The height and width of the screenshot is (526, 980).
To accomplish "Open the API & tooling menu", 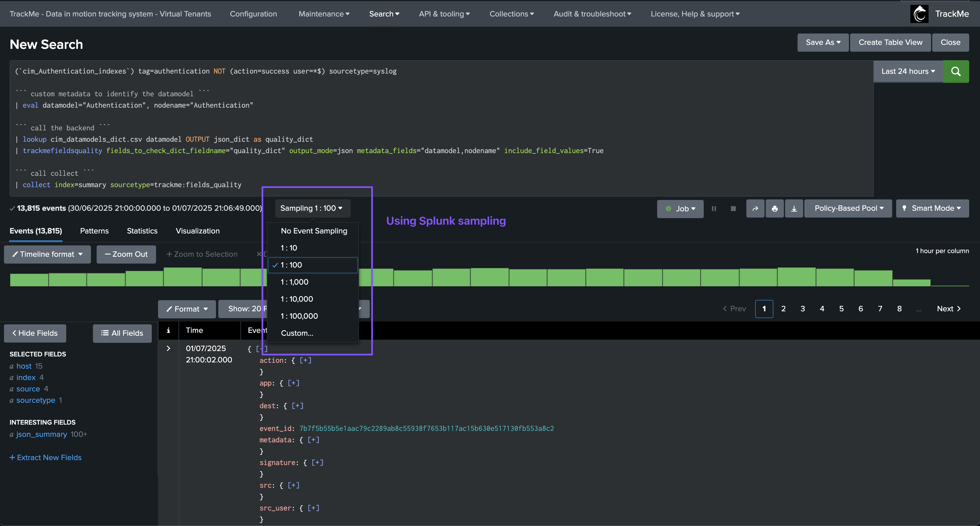I will 444,14.
